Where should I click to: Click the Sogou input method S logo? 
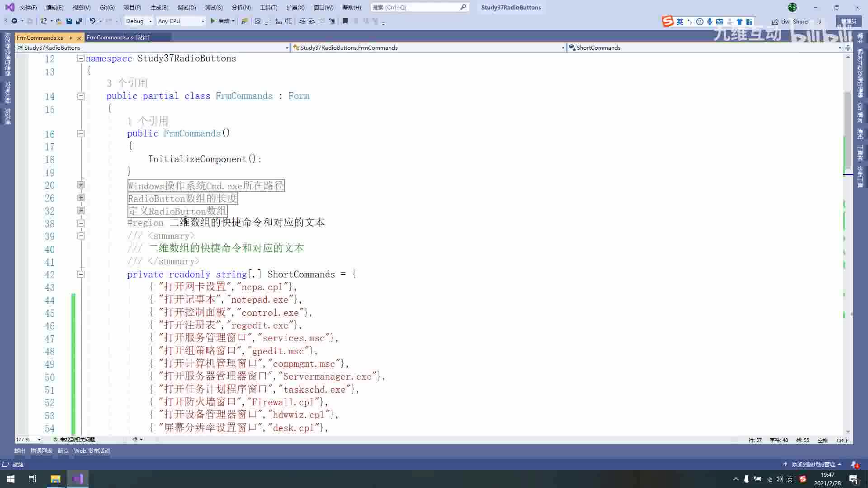click(668, 21)
